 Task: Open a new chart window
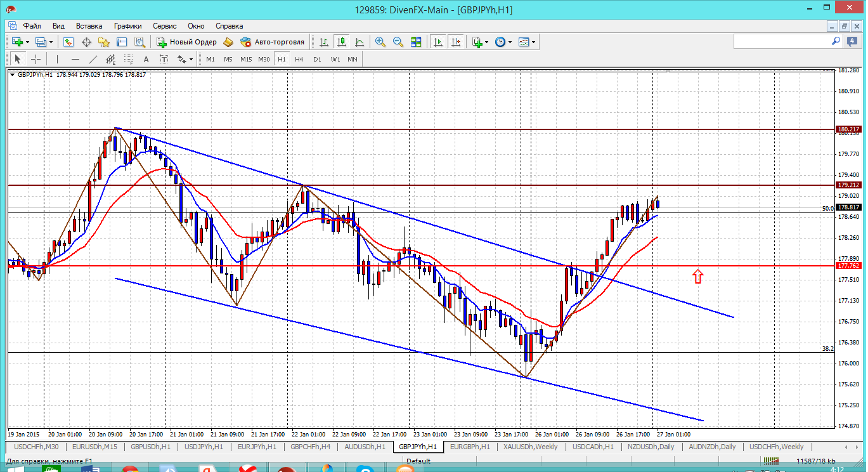(x=17, y=42)
